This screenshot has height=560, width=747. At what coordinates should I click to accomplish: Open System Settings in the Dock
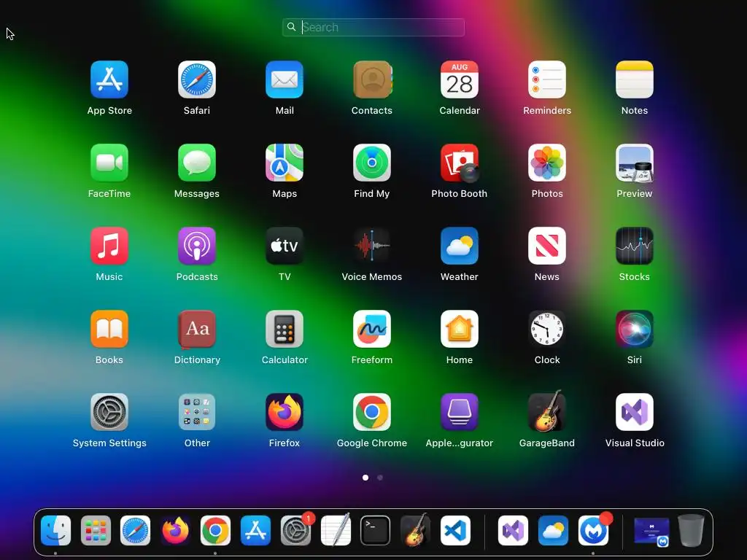(x=295, y=531)
